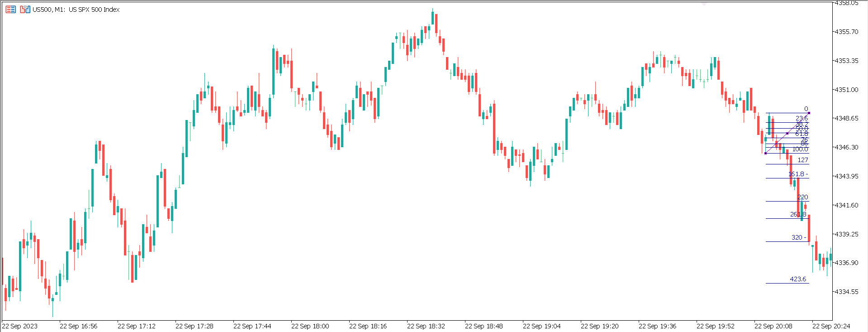Click the Fibonacci 127 level label

click(803, 160)
